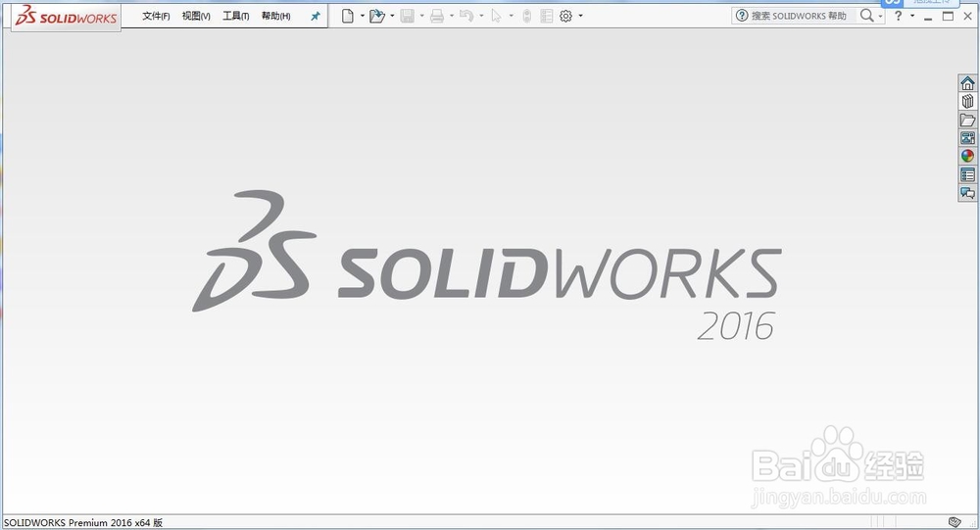This screenshot has width=980, height=530.
Task: Open the 工具(T) menu
Action: click(x=235, y=17)
